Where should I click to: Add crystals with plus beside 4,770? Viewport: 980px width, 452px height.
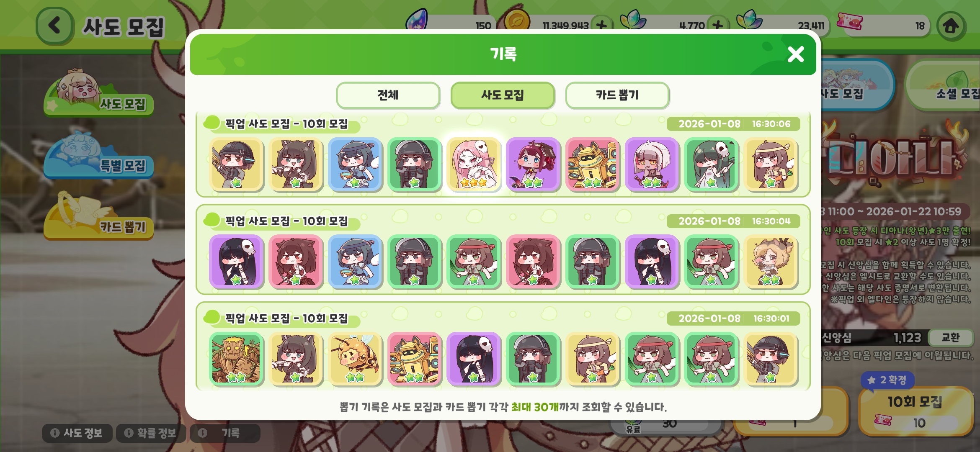coord(717,25)
